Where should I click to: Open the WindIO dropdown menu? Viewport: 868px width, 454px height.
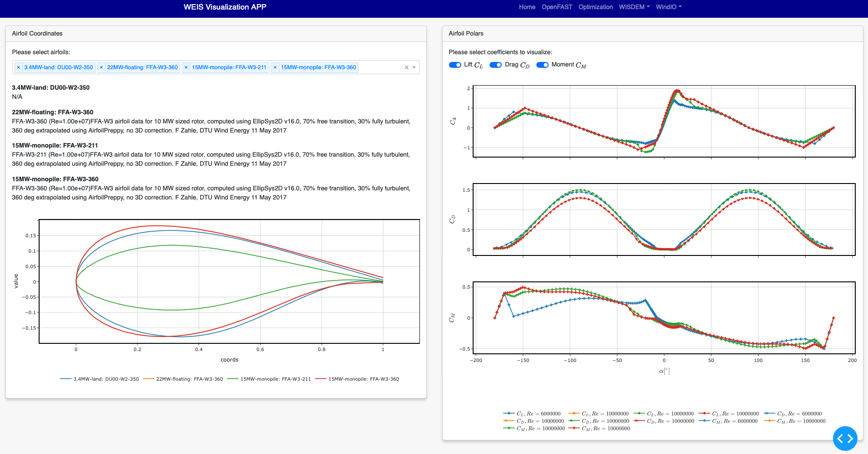(668, 7)
